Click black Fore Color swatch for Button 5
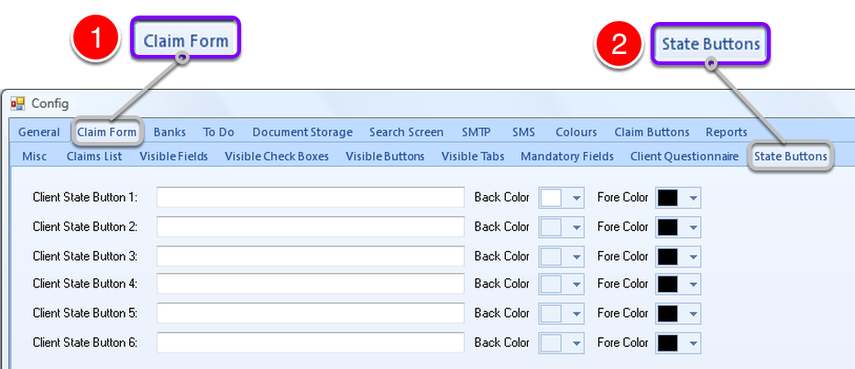Viewport: 855px width, 369px height. [x=668, y=313]
